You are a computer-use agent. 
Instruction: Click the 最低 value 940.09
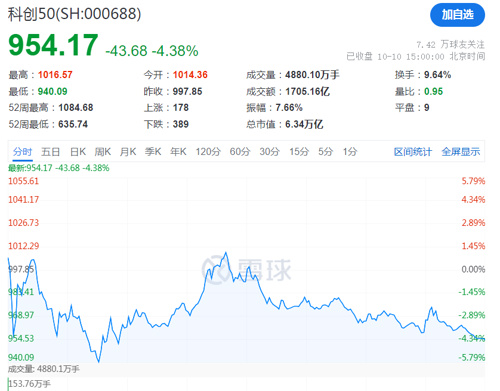tap(52, 91)
